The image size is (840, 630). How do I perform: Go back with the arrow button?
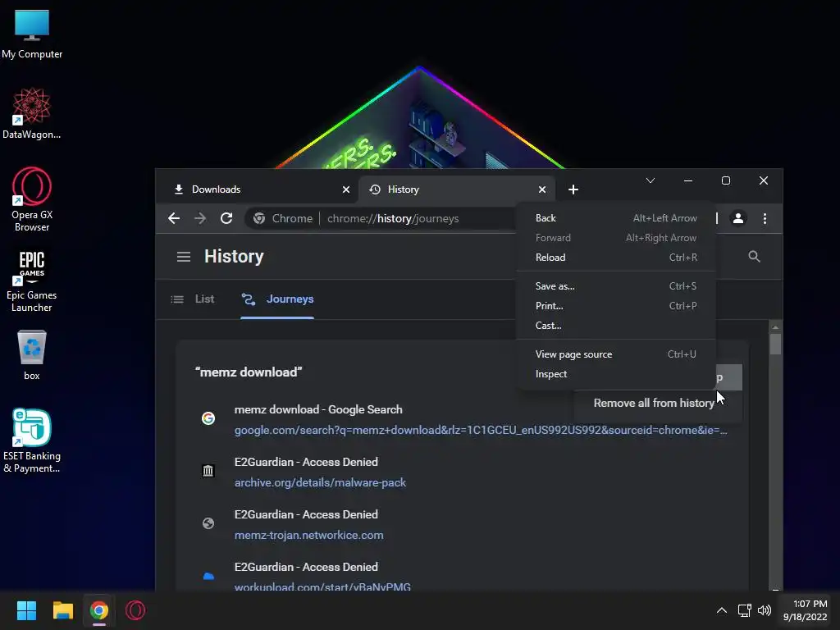click(x=174, y=218)
